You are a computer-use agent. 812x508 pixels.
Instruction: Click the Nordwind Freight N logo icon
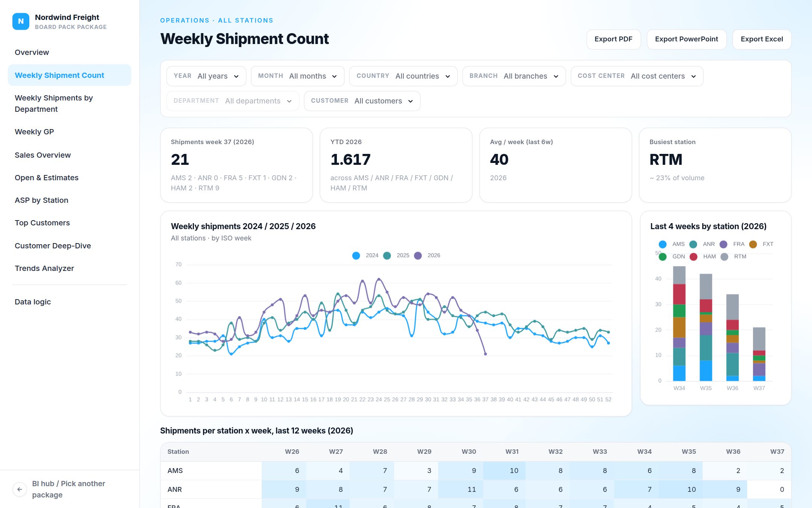point(21,21)
